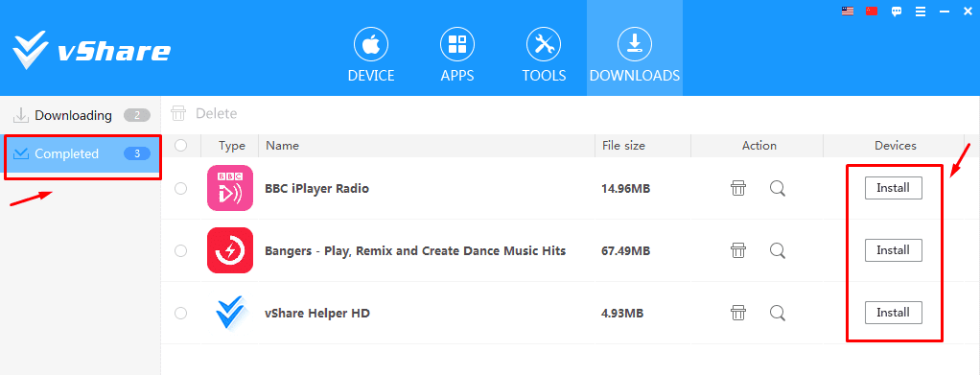Click the BBC iPlayer Radio app icon
The width and height of the screenshot is (980, 375).
click(x=230, y=188)
